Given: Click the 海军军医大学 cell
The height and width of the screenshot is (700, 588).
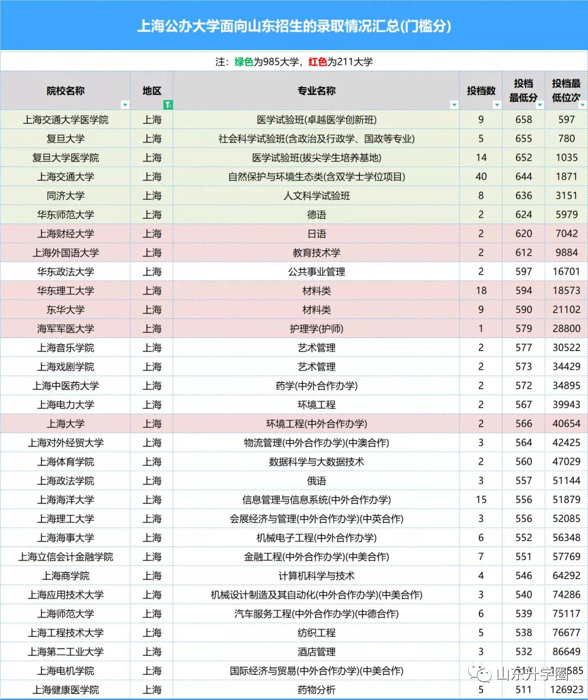Looking at the screenshot, I should point(65,328).
